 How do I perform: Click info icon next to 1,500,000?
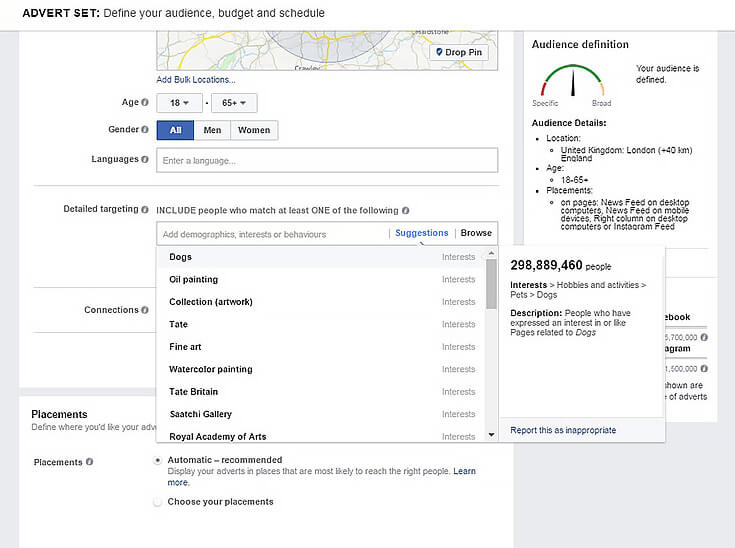click(x=704, y=368)
